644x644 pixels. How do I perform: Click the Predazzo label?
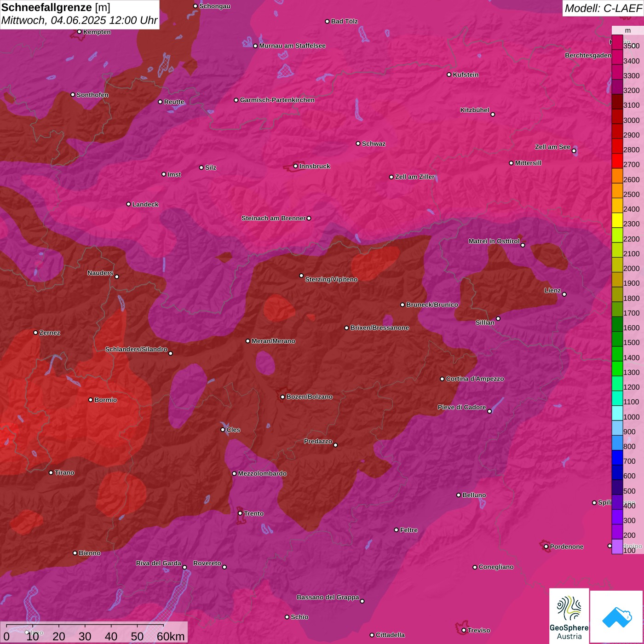pyautogui.click(x=318, y=441)
